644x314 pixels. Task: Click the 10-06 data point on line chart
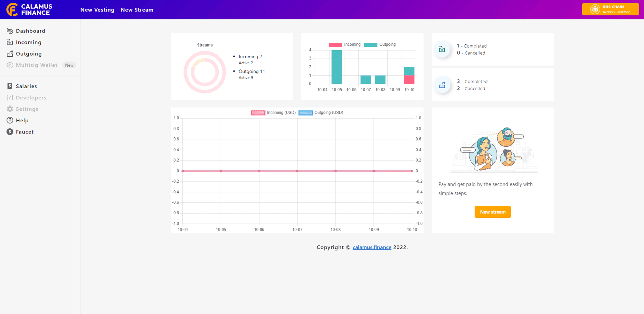coord(259,171)
